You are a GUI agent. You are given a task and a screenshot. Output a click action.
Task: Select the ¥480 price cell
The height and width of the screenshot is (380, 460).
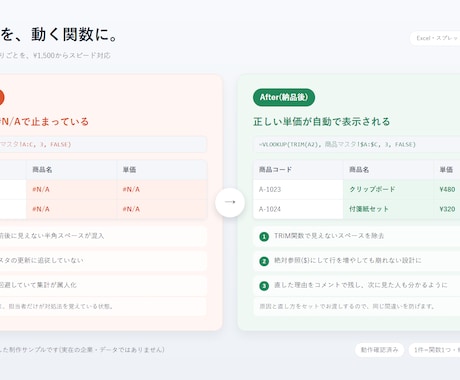point(447,190)
